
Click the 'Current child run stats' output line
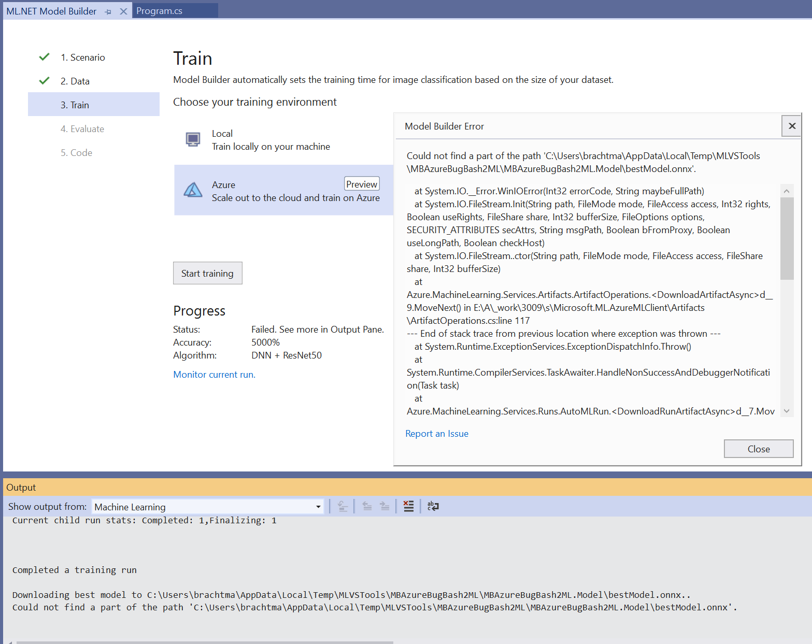click(x=145, y=520)
